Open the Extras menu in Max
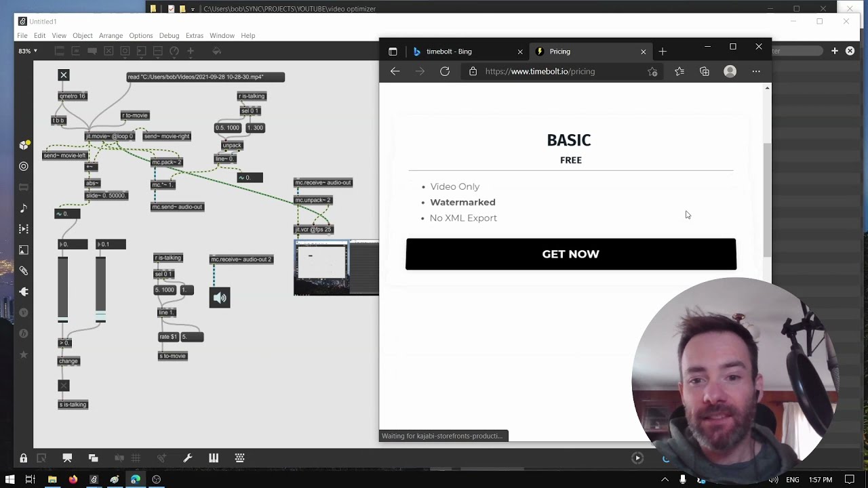This screenshot has width=868, height=488. 195,35
